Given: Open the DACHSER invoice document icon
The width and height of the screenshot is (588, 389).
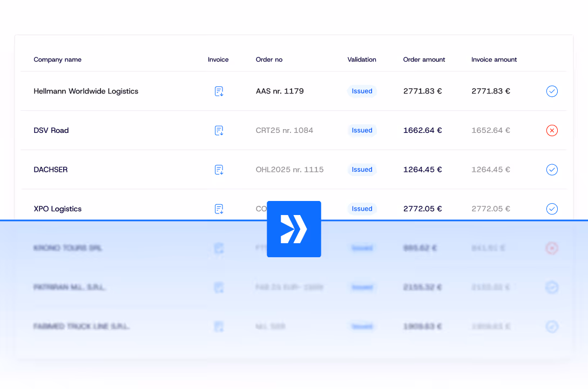Looking at the screenshot, I should click(x=219, y=170).
